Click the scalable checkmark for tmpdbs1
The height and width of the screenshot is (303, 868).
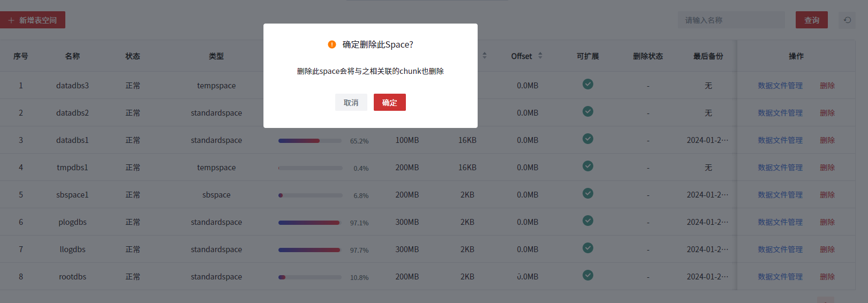pyautogui.click(x=587, y=166)
